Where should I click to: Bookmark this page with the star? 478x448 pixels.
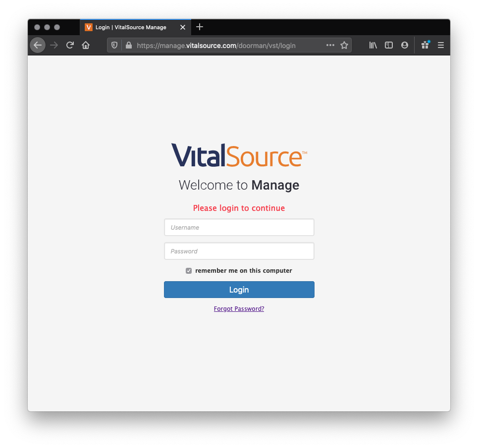tap(344, 46)
